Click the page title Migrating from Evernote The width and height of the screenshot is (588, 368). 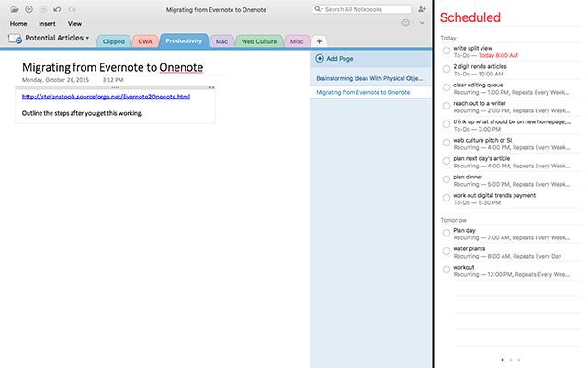click(112, 67)
